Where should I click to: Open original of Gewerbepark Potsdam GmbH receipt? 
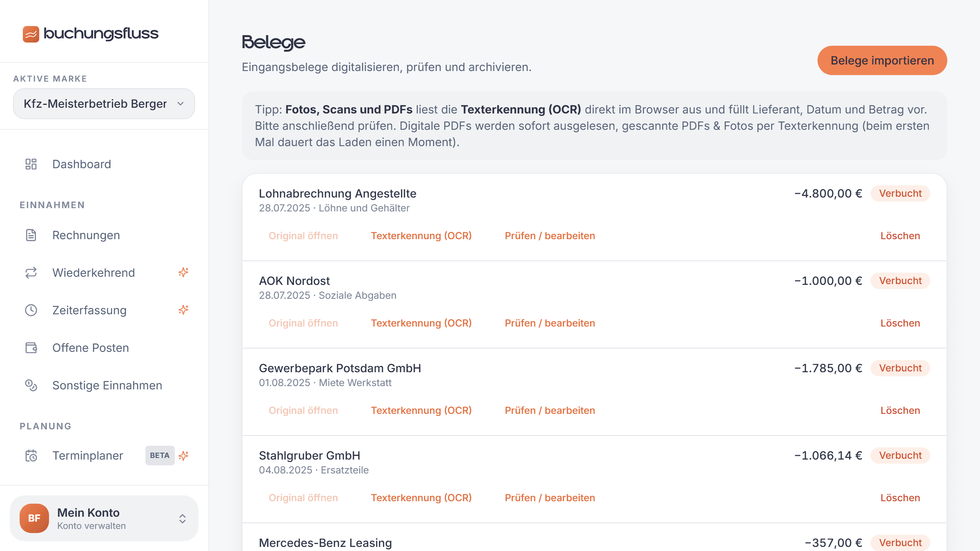[303, 411]
